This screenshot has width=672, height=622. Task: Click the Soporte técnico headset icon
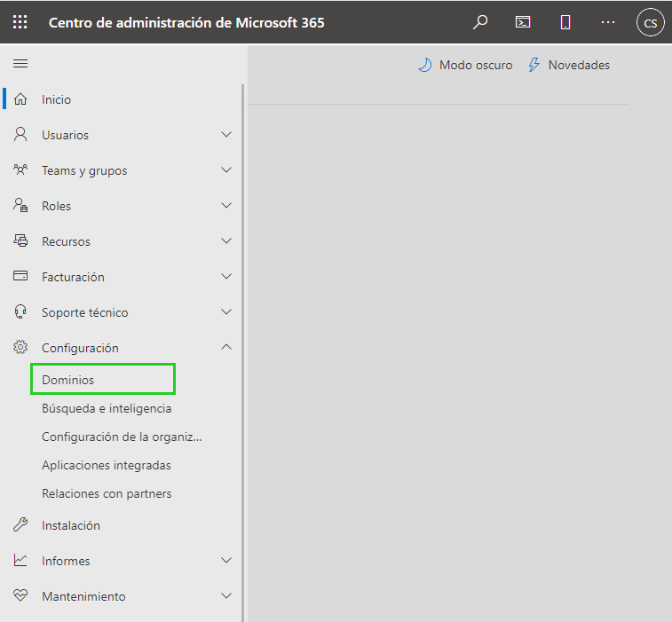(x=20, y=311)
